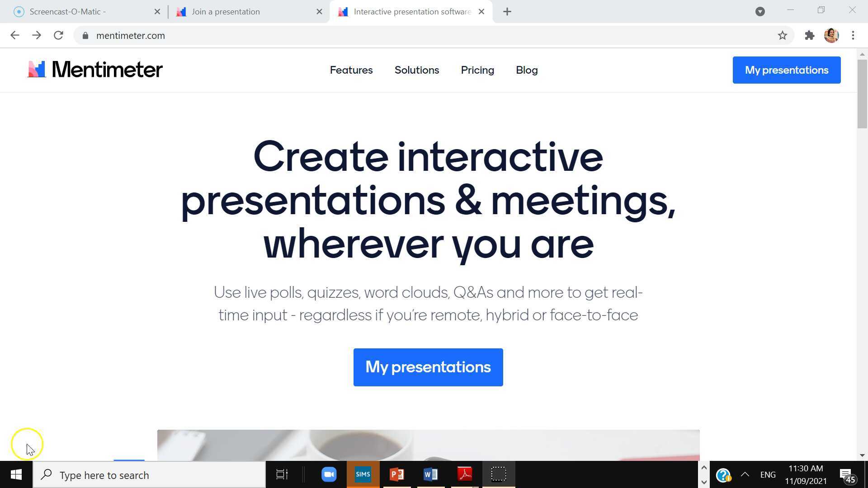Open the Solutions menu

tap(417, 70)
